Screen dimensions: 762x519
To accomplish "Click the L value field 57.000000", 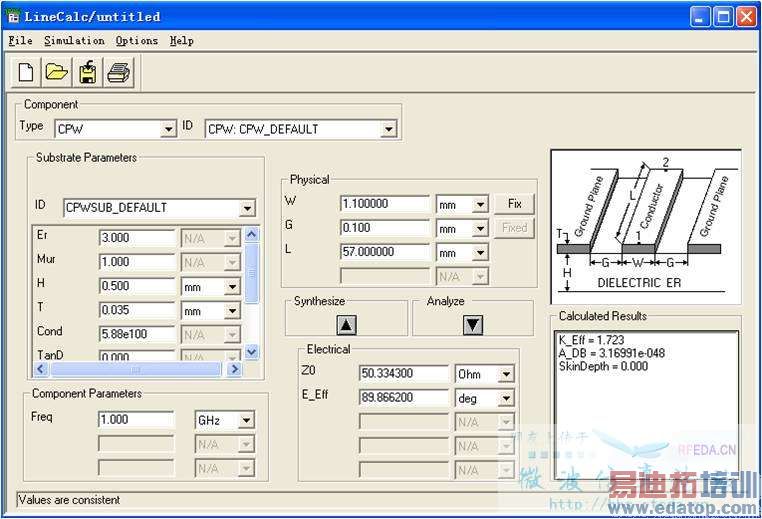I will pos(385,252).
